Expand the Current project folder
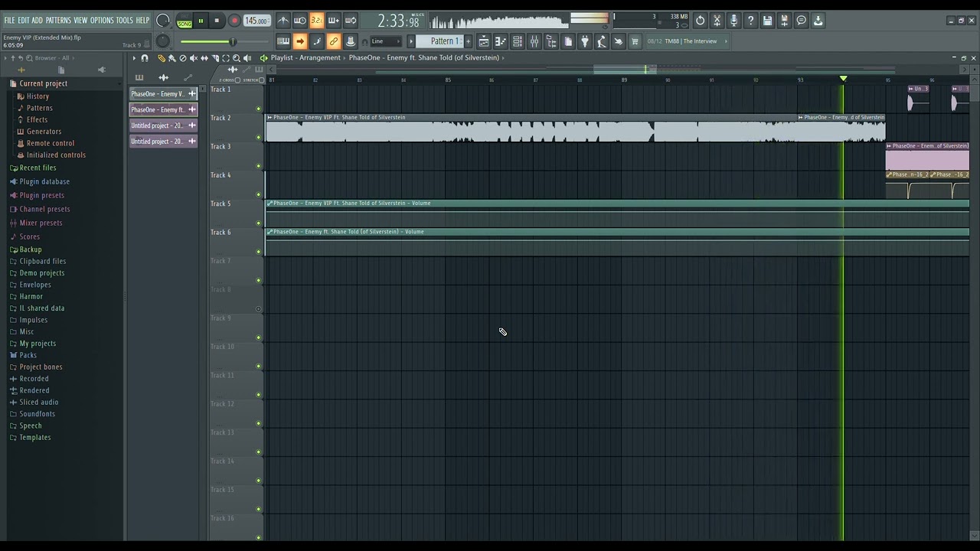This screenshot has width=980, height=551. click(x=44, y=83)
